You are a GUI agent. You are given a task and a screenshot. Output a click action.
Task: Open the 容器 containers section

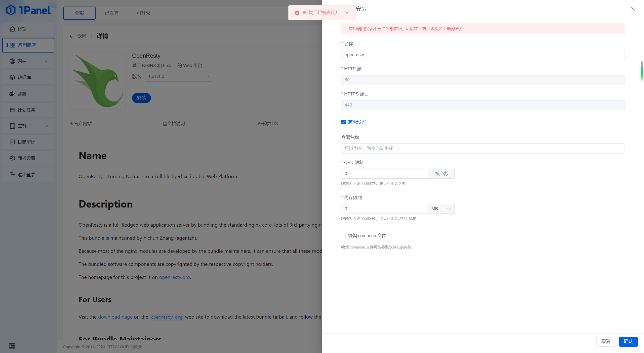[x=22, y=93]
